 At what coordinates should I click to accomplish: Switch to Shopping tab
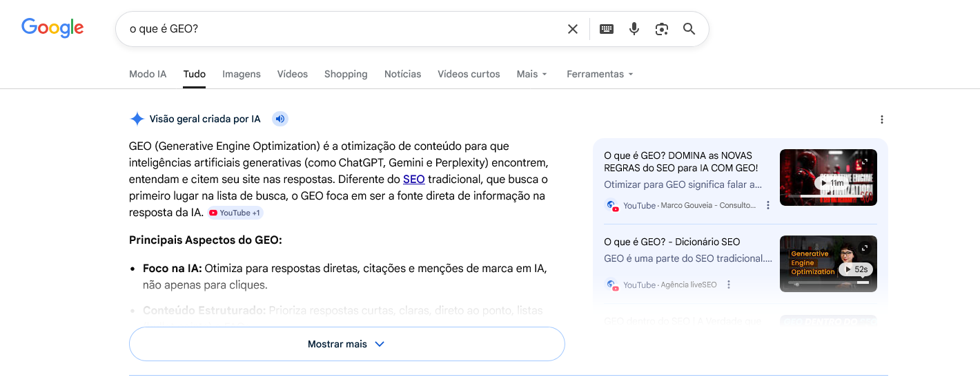click(346, 74)
